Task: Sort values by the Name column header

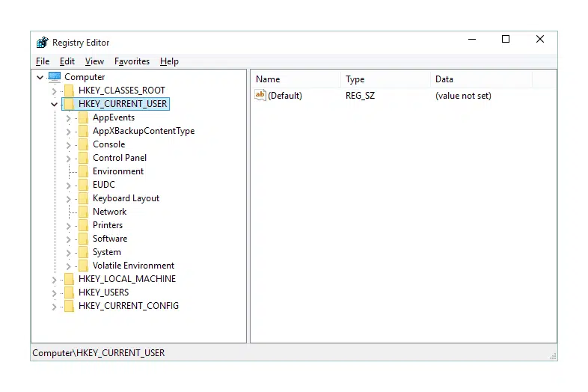Action: pos(296,79)
